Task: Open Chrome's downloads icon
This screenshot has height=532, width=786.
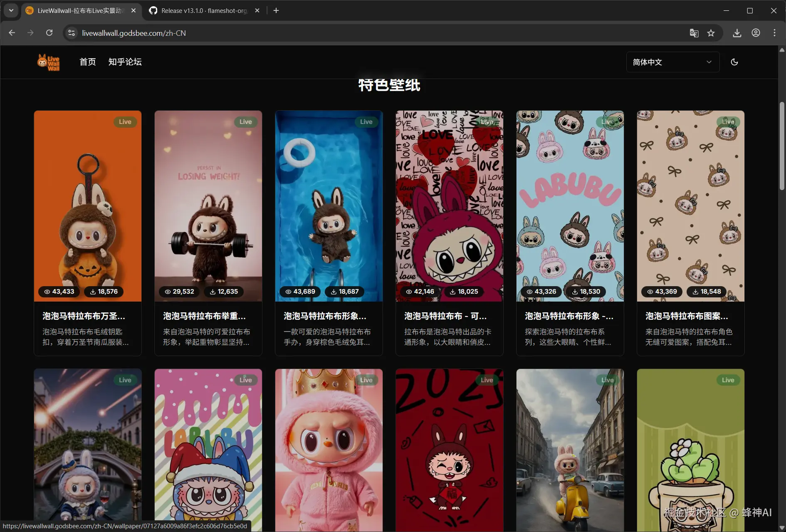Action: pos(737,33)
